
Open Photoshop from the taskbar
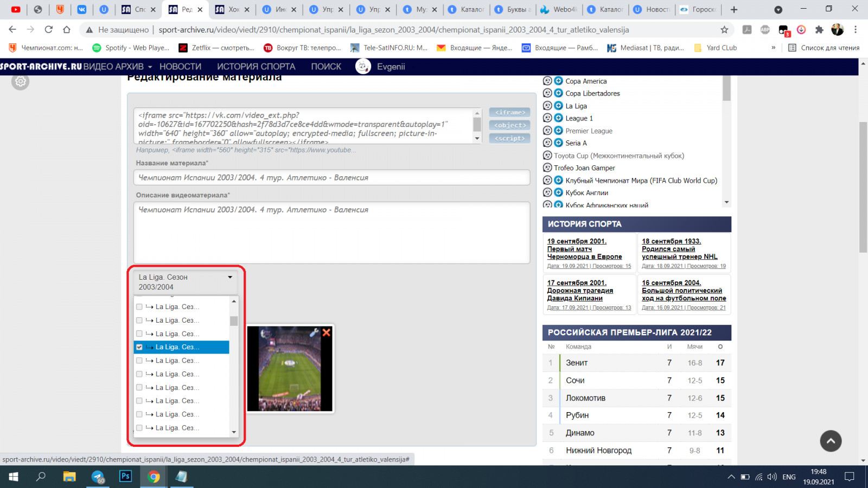[125, 477]
